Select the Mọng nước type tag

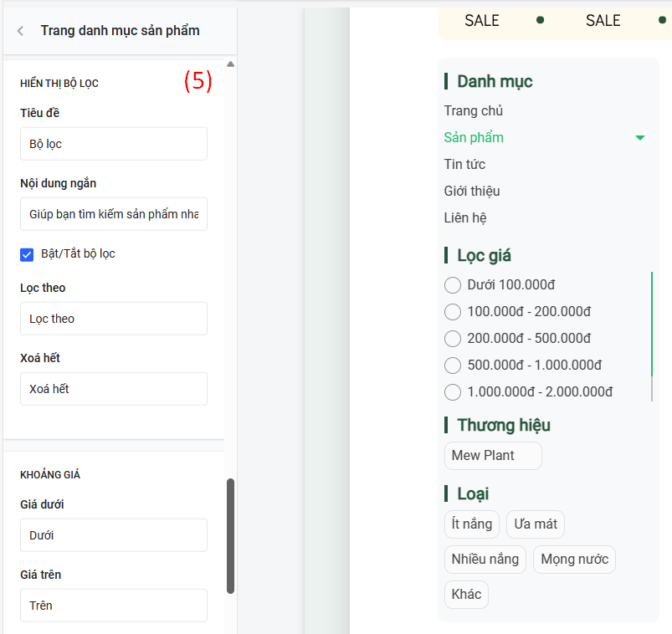(574, 560)
